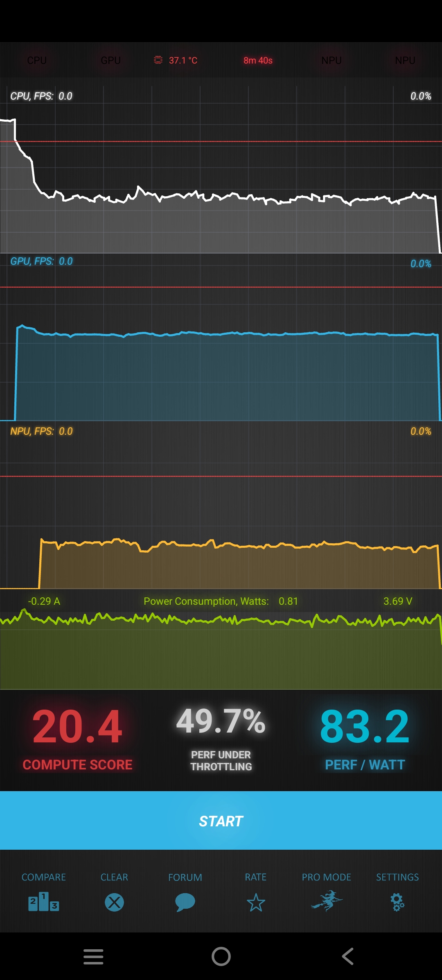Open the Forum speech bubble icon
442x980 pixels.
[x=185, y=902]
